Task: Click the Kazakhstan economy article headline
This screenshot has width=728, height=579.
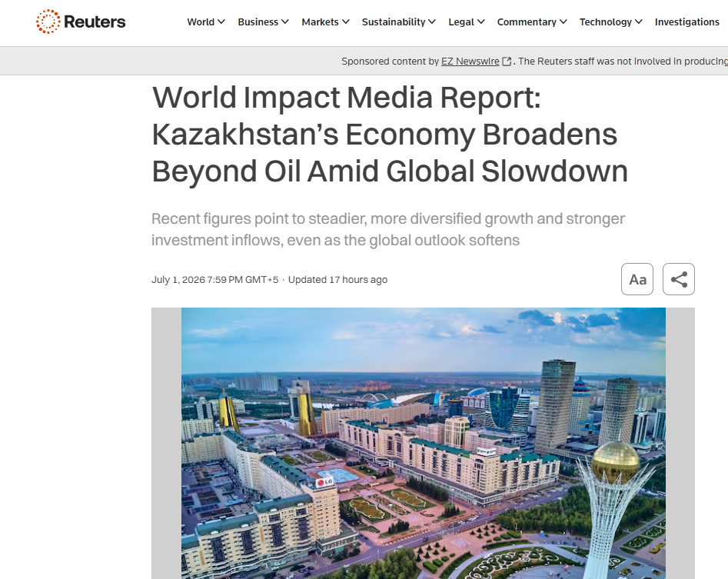Action: [390, 135]
